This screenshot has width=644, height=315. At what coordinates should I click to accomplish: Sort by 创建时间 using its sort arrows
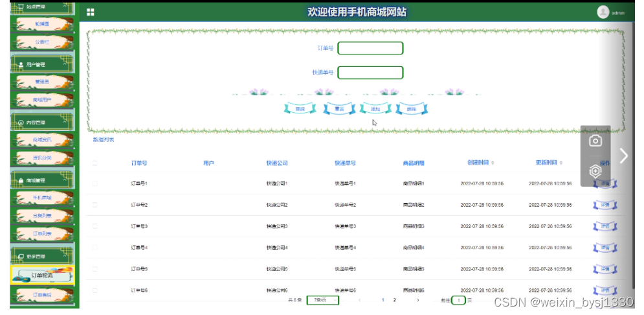(x=493, y=163)
